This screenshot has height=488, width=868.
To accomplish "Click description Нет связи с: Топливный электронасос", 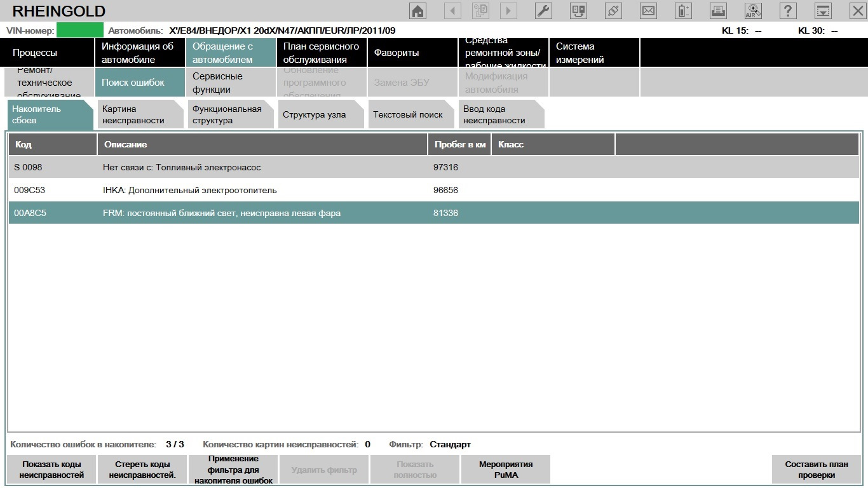I will pos(182,167).
